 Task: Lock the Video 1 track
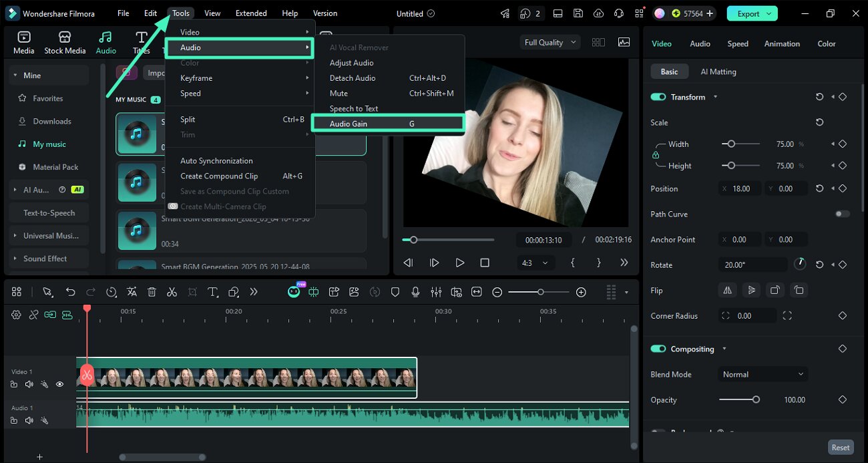pos(14,384)
